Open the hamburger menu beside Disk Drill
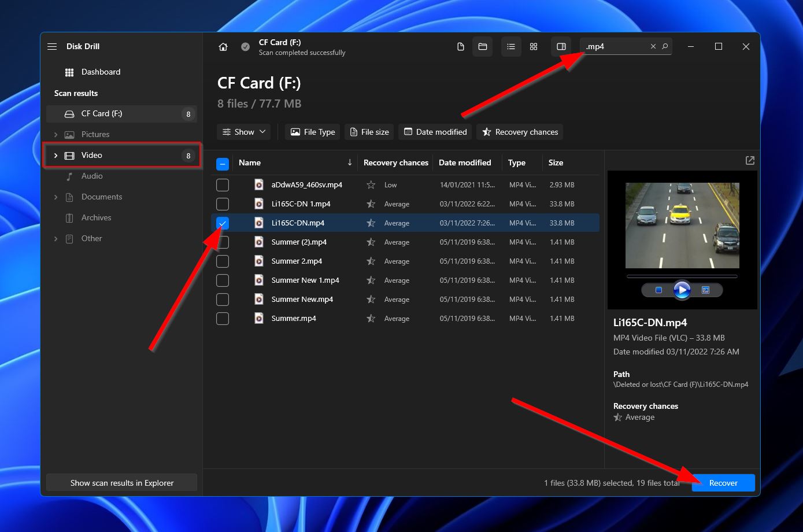The width and height of the screenshot is (803, 532). (x=52, y=46)
